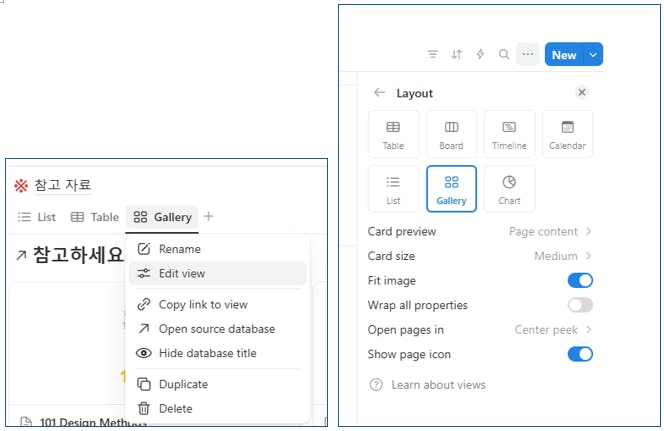
Task: Open Learn about views link
Action: point(438,385)
